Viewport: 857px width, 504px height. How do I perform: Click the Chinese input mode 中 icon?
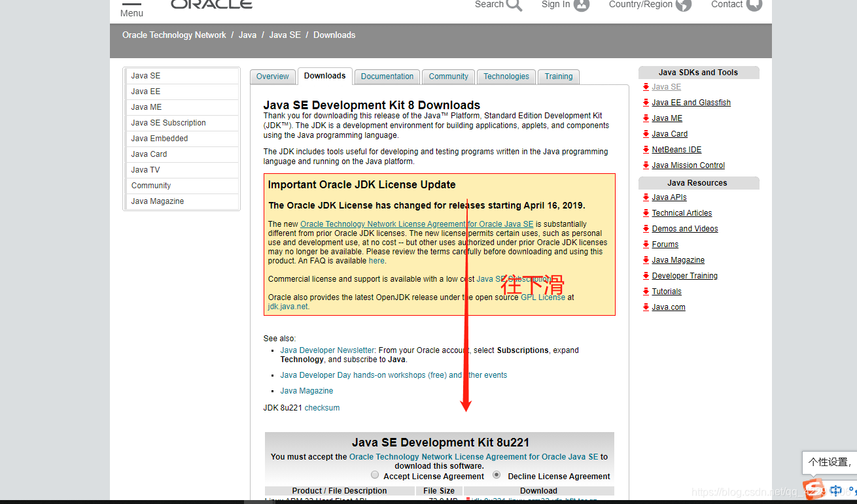tap(836, 490)
